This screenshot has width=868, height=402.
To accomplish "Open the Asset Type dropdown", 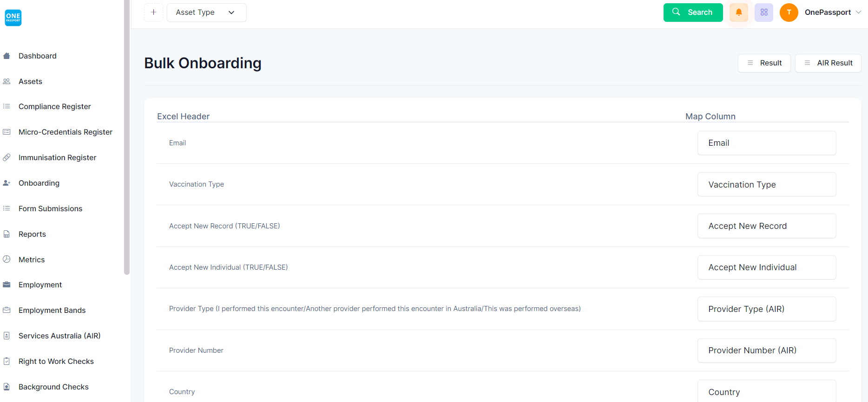I will click(x=206, y=13).
